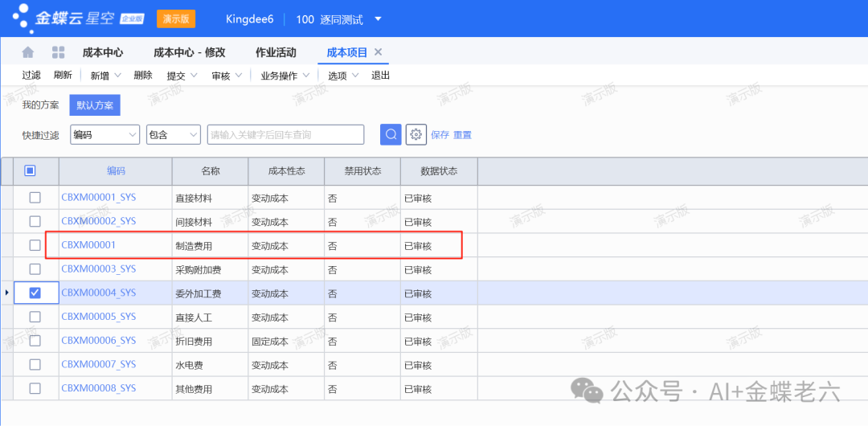Expand the 新增 dropdown arrow
Screen dimensions: 868x426
pos(118,76)
